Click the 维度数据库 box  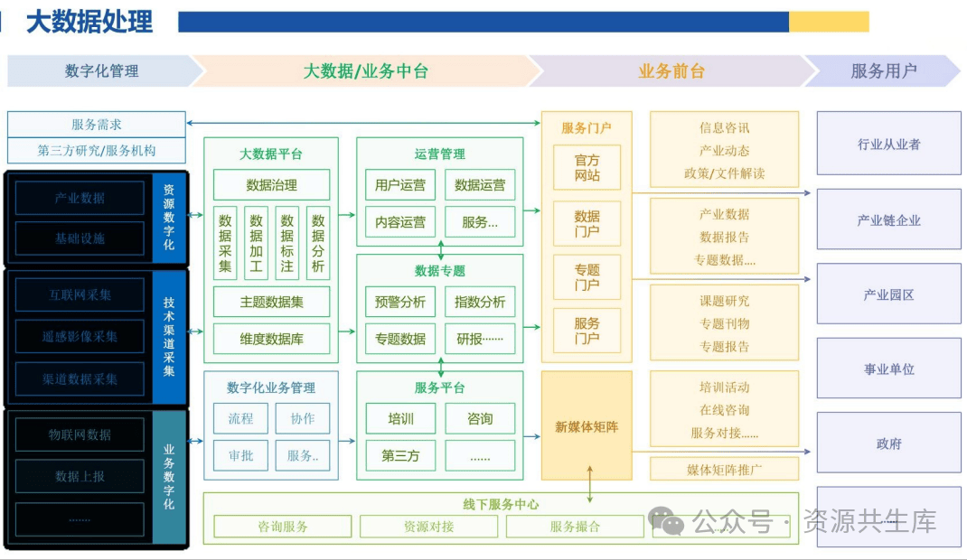tap(271, 339)
